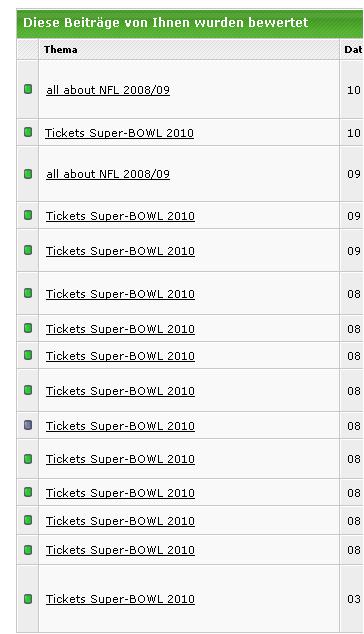
Task: Open Tickets Super-BOWL 2010 link beside gray icon
Action: tap(120, 426)
